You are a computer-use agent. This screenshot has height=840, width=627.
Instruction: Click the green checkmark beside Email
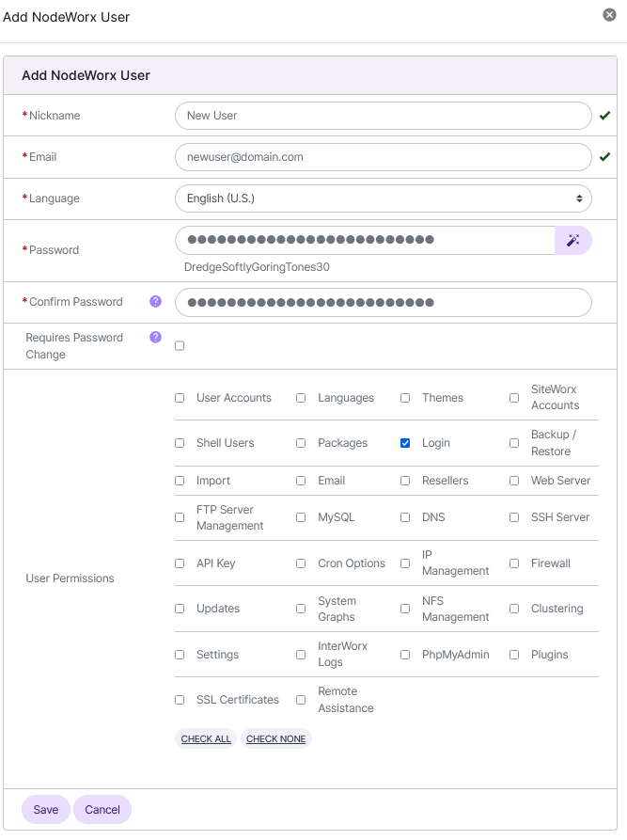604,157
